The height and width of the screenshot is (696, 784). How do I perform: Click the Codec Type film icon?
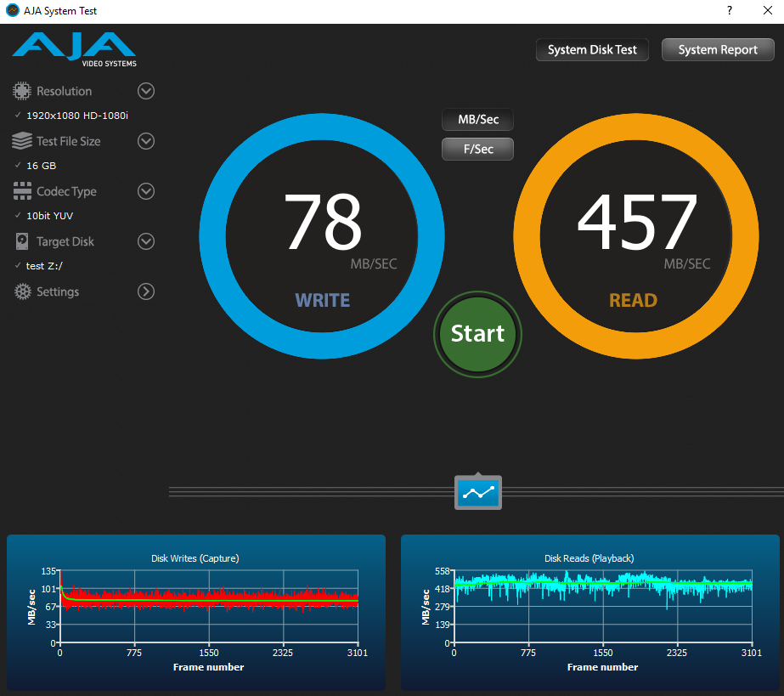pos(22,191)
